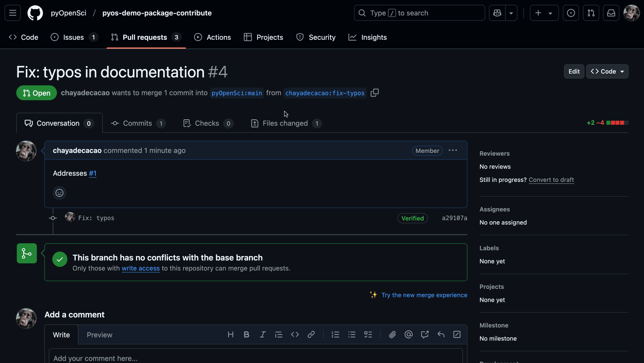Select the Commits tab
This screenshot has width=644, height=363.
point(138,123)
